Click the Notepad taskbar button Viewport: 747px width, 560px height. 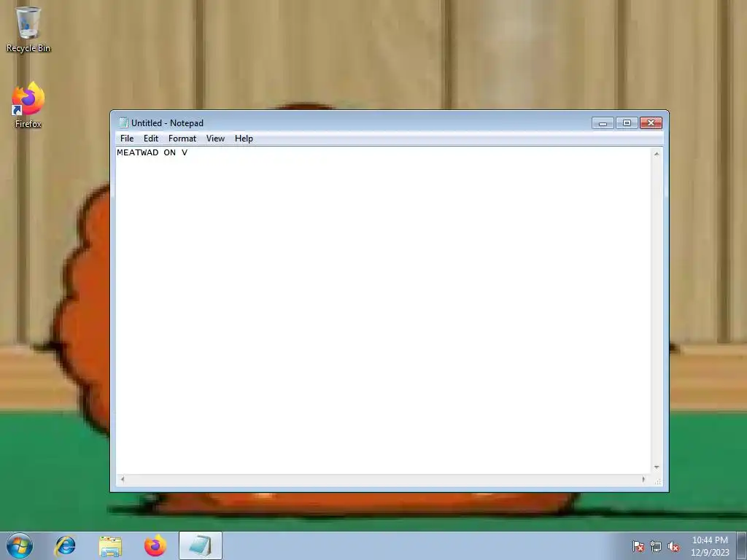pos(201,545)
